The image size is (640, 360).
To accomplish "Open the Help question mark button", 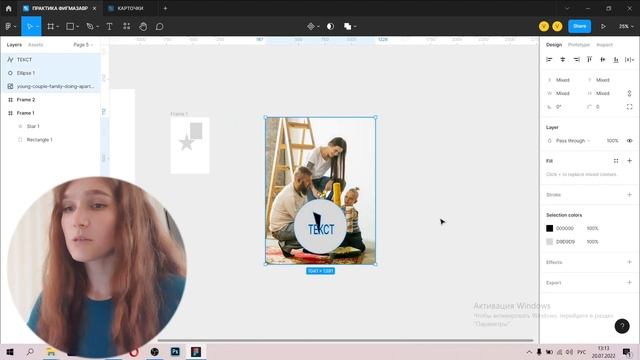I will (x=622, y=326).
